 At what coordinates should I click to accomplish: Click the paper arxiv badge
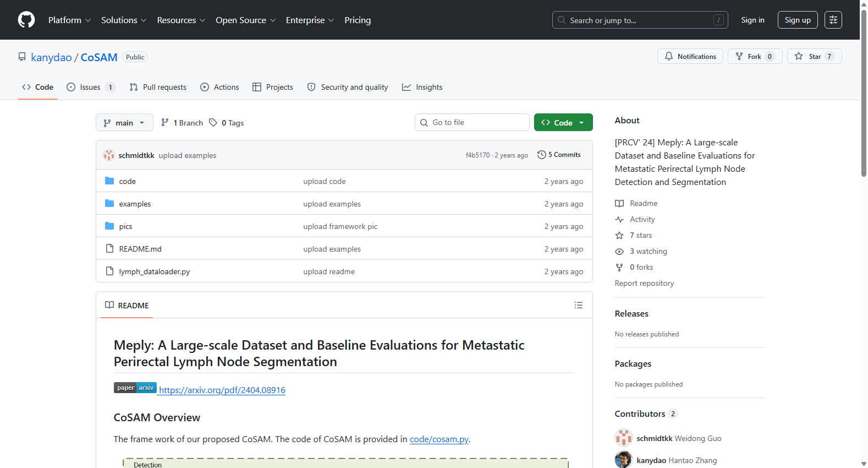tap(135, 388)
